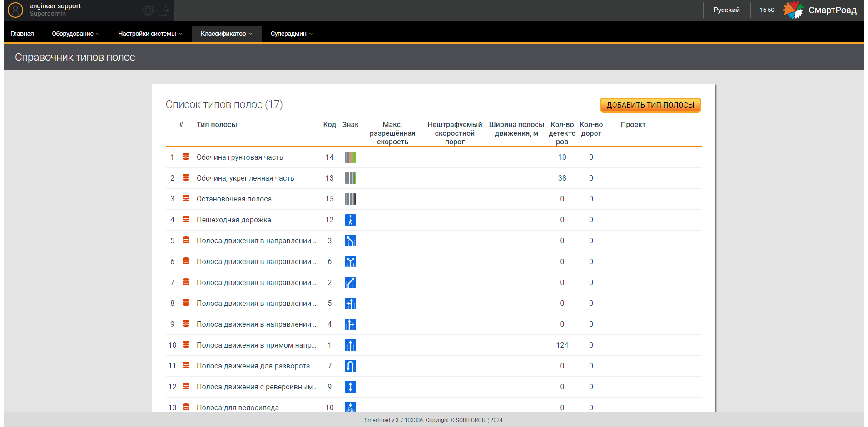Expand the Настройки системы menu
868x427 pixels.
(x=150, y=34)
